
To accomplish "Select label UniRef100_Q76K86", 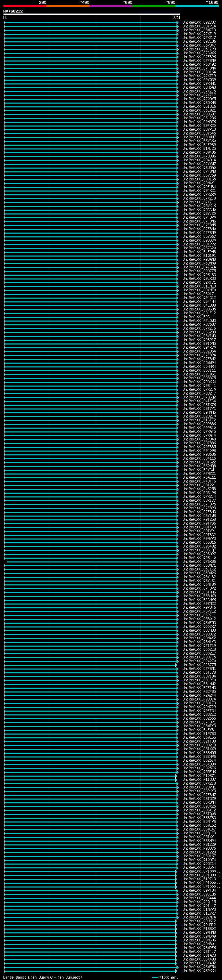I will [x=199, y=561].
